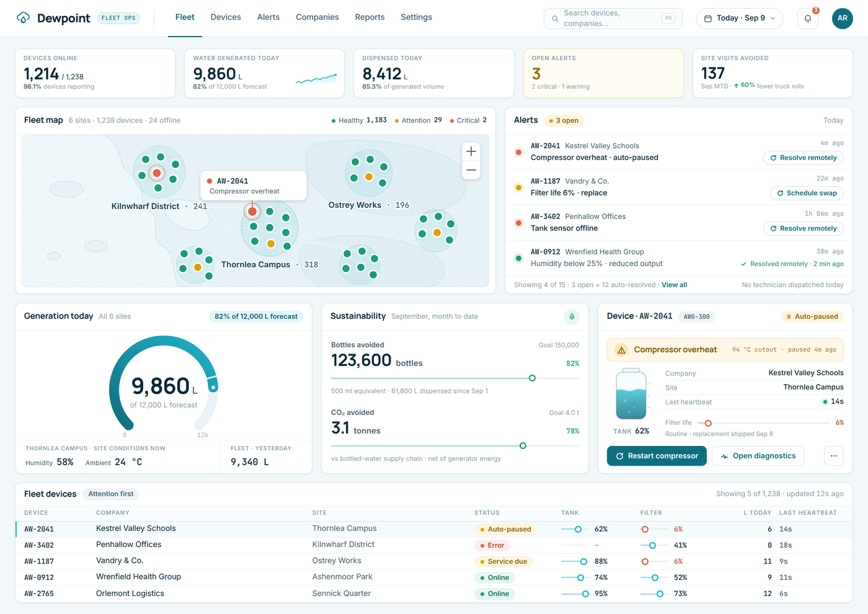Select the Fleet tab
Image resolution: width=868 pixels, height=614 pixels.
pyautogui.click(x=185, y=17)
